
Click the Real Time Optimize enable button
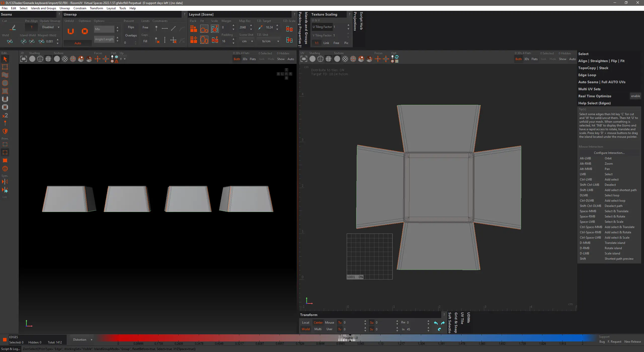tap(635, 96)
